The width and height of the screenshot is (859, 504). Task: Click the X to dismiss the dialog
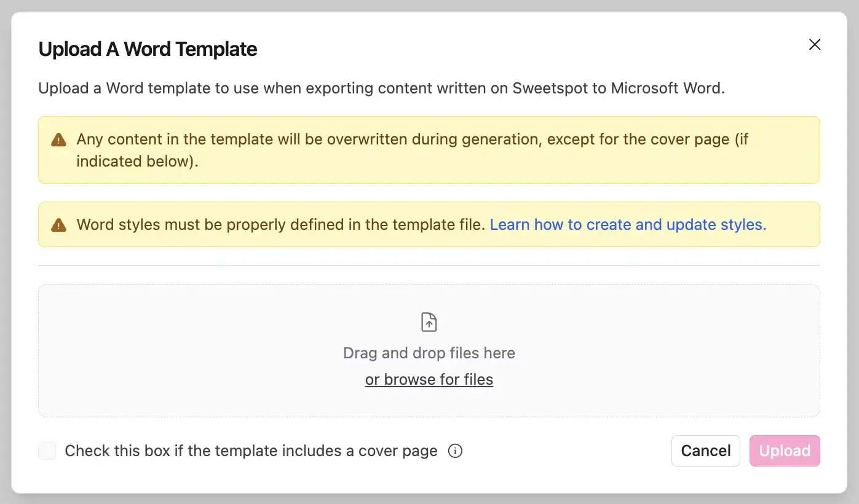click(x=814, y=44)
